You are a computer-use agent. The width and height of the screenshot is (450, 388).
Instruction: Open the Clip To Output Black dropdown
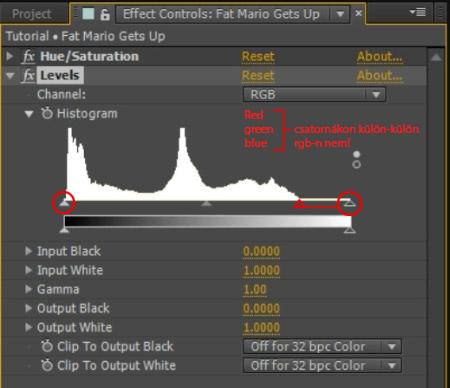point(322,347)
